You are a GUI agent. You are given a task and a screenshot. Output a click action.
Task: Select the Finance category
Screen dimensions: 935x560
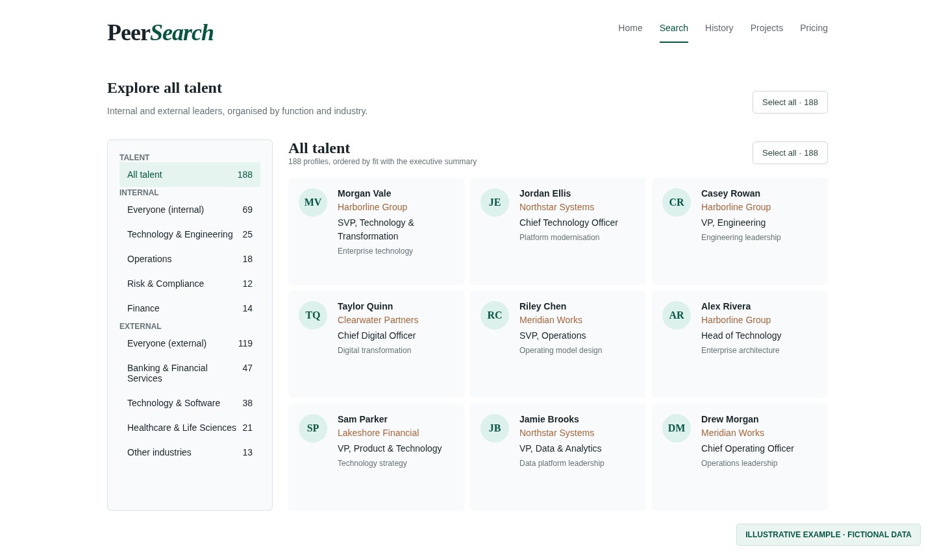(190, 308)
